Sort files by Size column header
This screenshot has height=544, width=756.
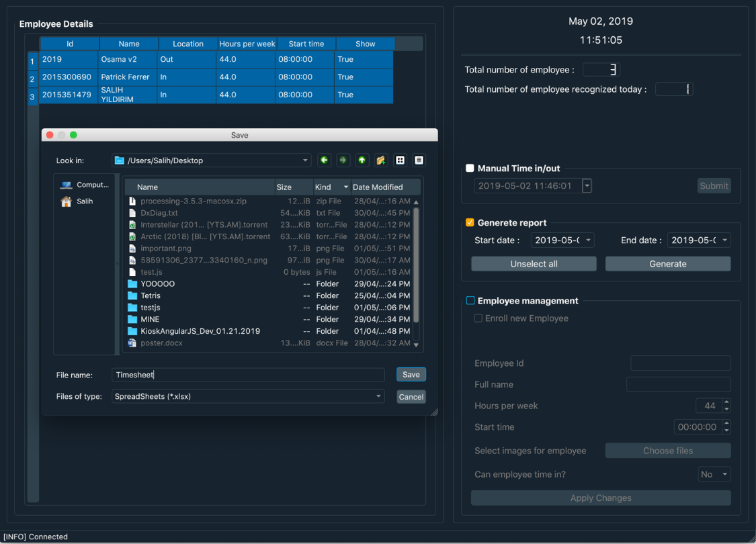pos(294,187)
